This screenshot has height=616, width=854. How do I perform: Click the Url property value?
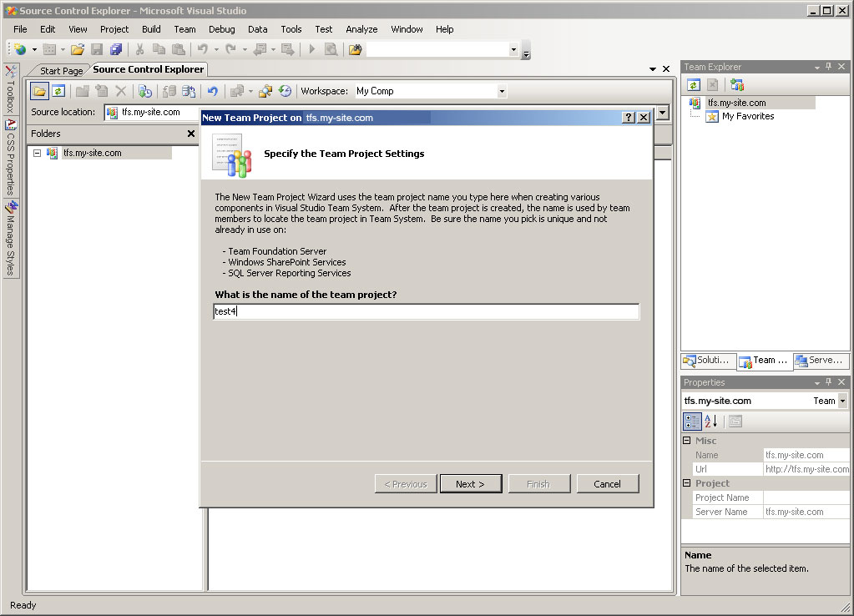pyautogui.click(x=806, y=469)
